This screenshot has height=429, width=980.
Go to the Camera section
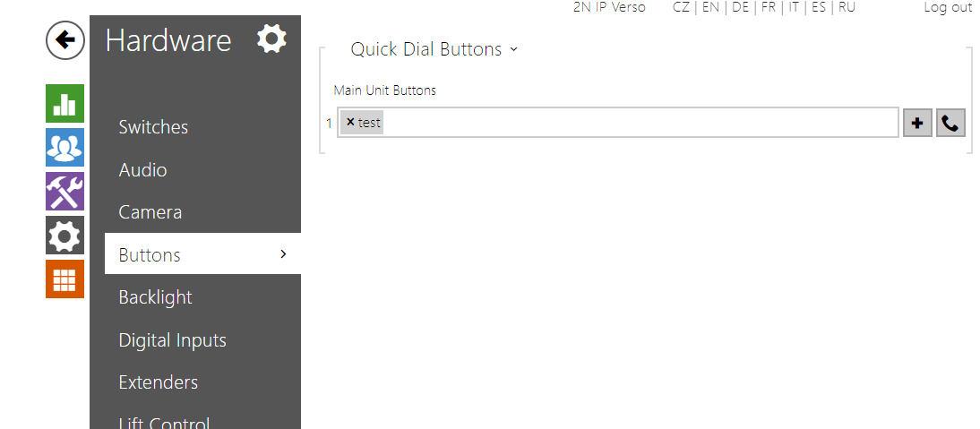tap(150, 212)
